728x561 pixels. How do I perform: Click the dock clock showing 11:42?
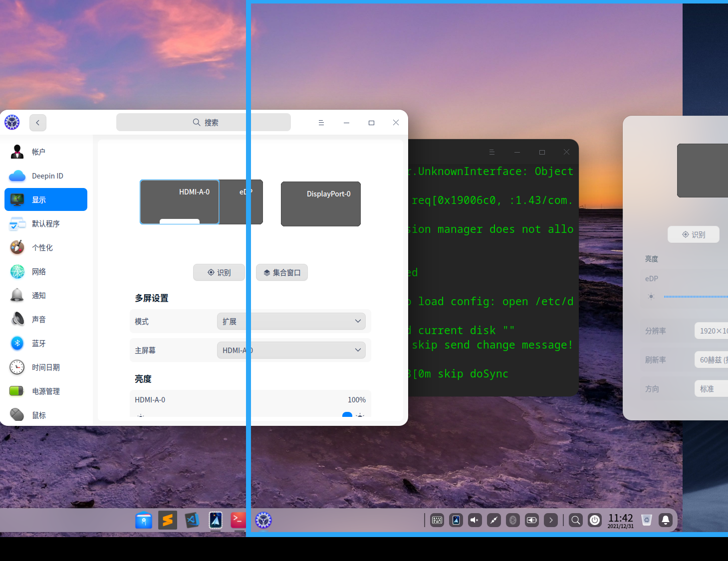[621, 521]
